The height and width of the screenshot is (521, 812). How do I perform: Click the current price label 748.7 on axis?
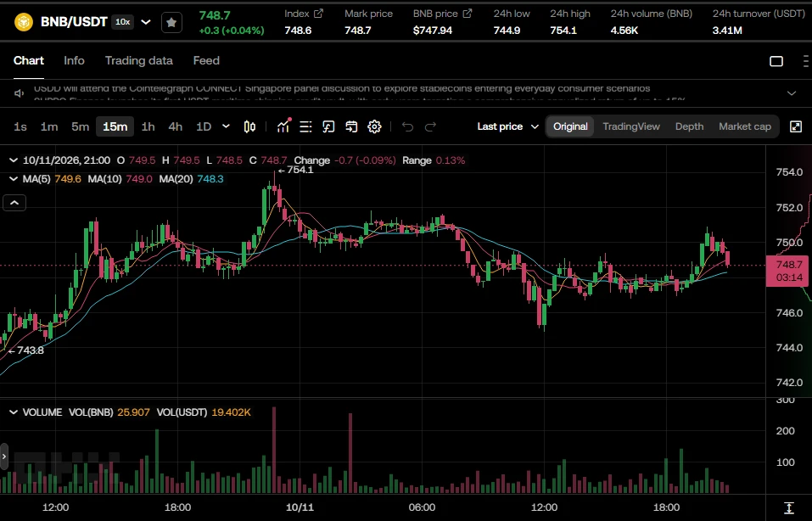pyautogui.click(x=789, y=271)
